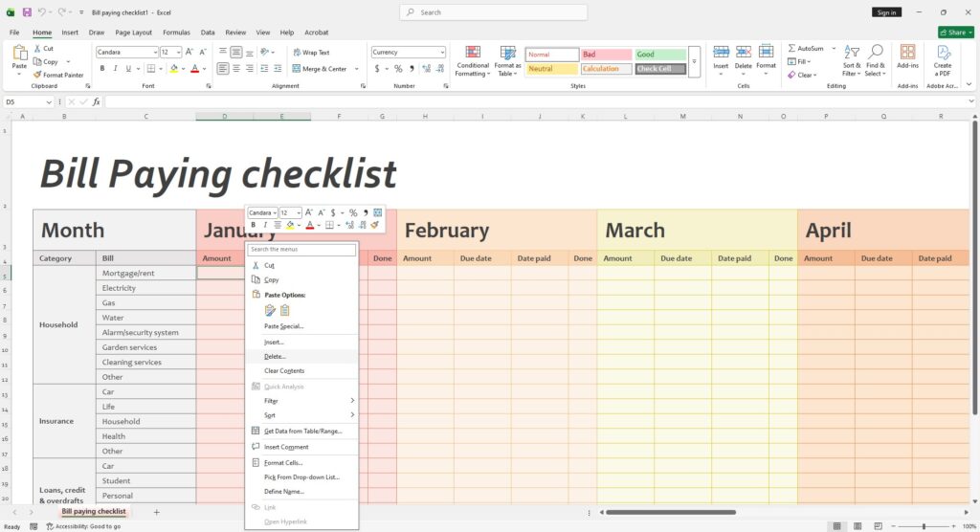980x532 pixels.
Task: Open the File tab
Action: point(14,33)
